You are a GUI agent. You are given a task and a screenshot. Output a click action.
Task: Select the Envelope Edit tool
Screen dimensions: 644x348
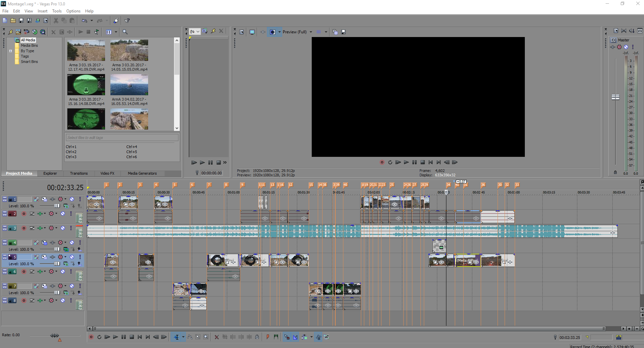click(x=190, y=337)
